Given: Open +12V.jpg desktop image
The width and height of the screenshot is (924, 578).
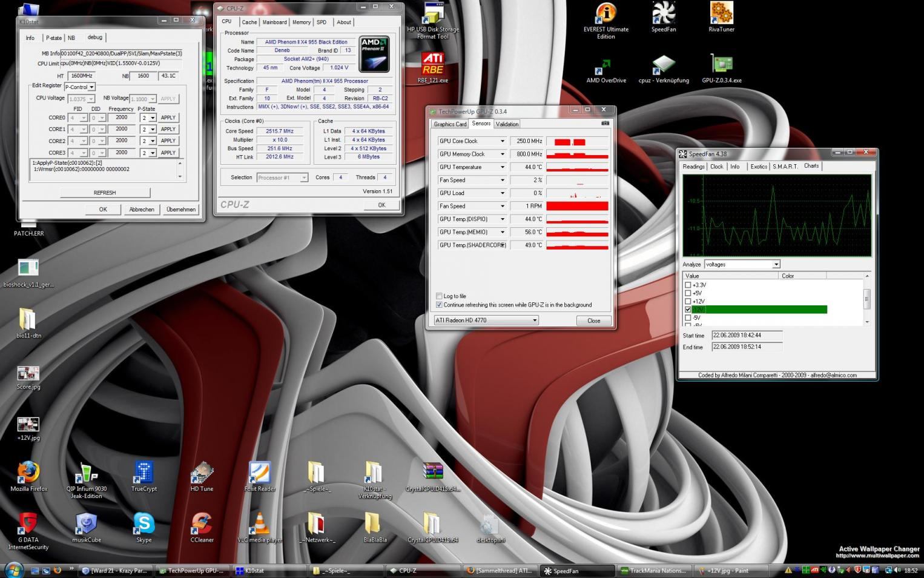Looking at the screenshot, I should (x=28, y=429).
